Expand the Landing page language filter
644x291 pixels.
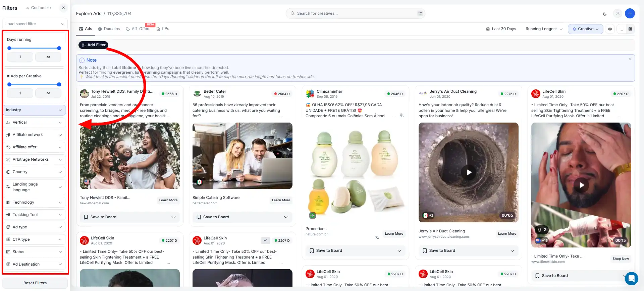pyautogui.click(x=35, y=187)
